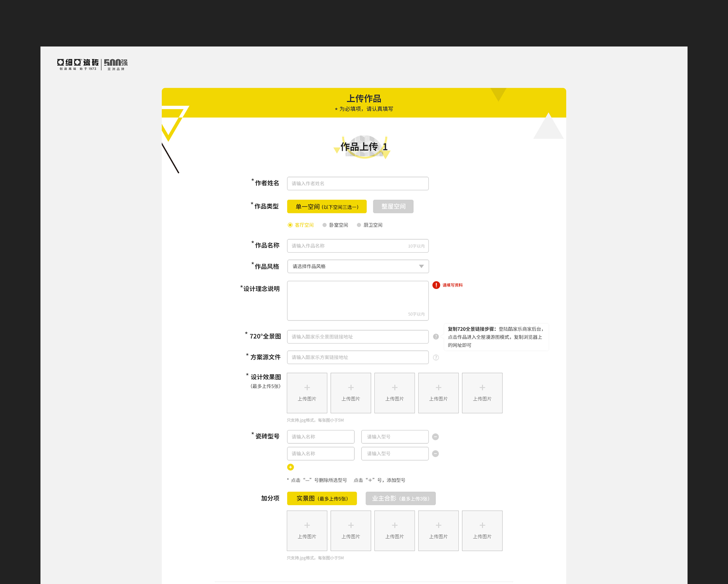728x584 pixels.
Task: Remove the second tile model row
Action: (x=435, y=453)
